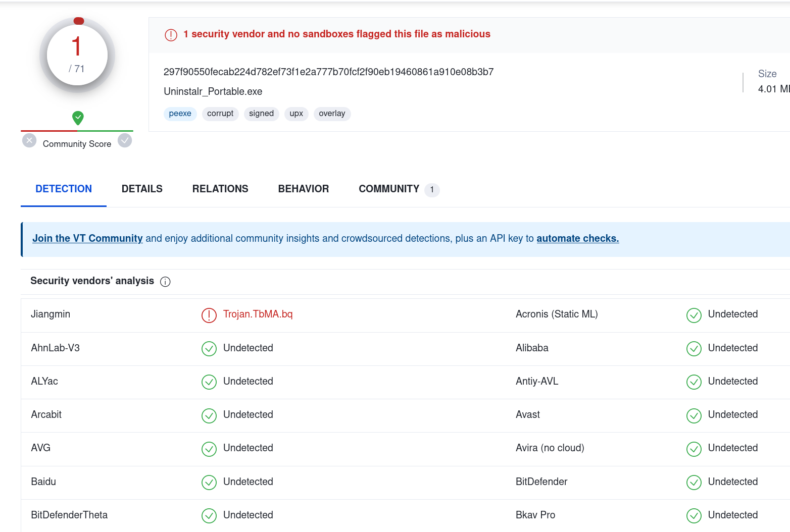The image size is (790, 532).
Task: Follow the Join the VT Community link
Action: (x=87, y=238)
